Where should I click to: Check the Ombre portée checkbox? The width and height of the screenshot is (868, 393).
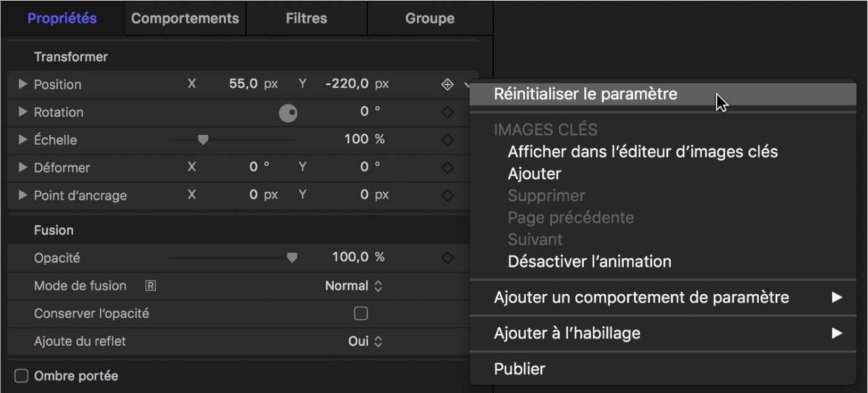pos(21,375)
